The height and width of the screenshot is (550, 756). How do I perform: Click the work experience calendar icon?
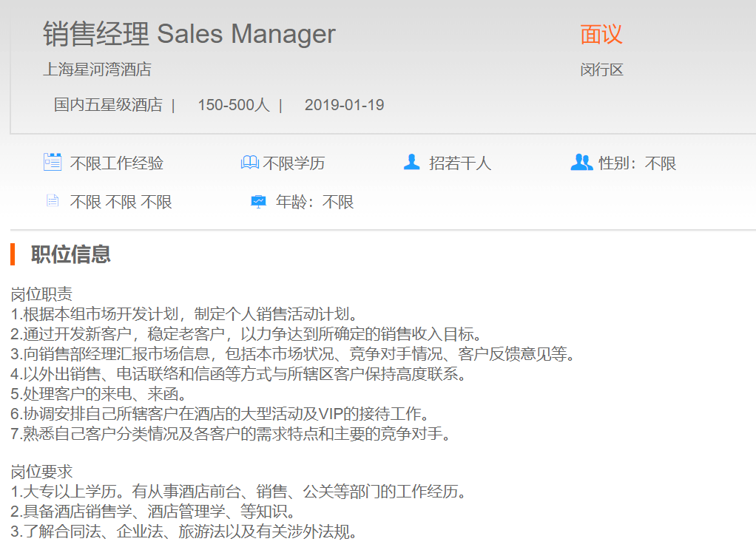pos(53,162)
